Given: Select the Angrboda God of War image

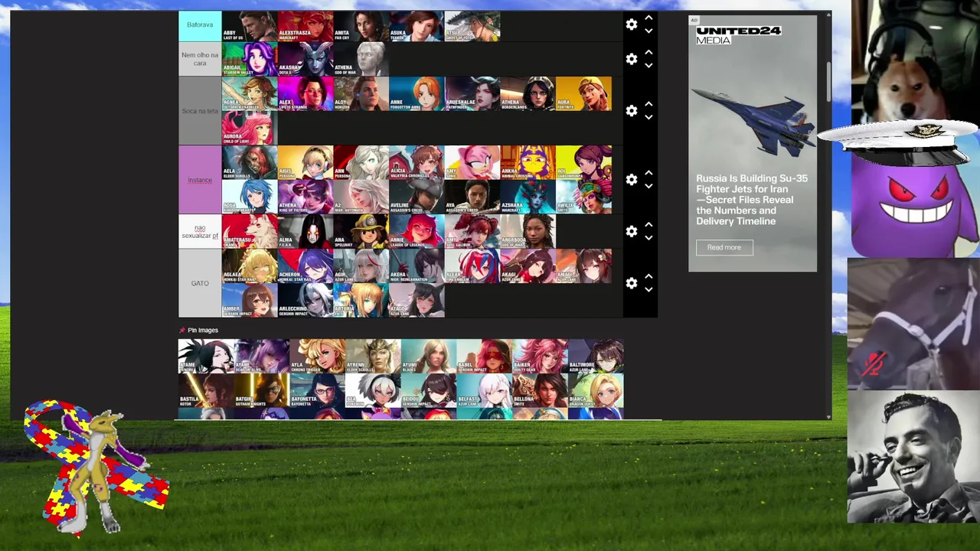Looking at the screenshot, I should 528,231.
